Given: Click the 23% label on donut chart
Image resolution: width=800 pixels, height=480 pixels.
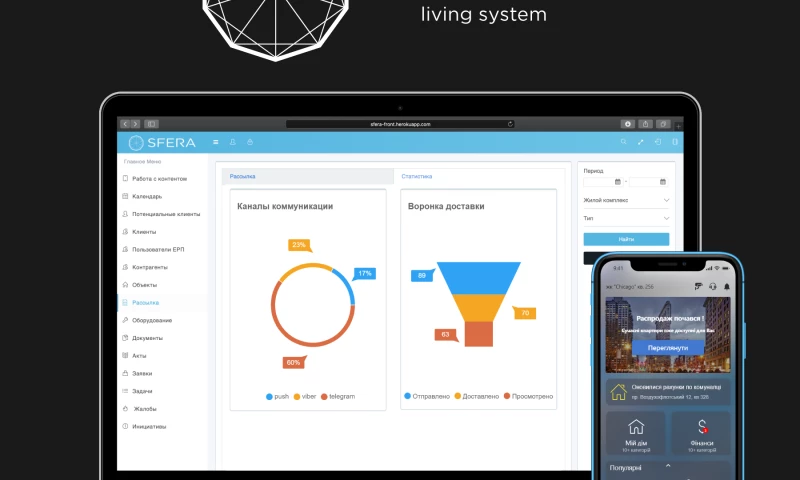Looking at the screenshot, I should coord(299,245).
